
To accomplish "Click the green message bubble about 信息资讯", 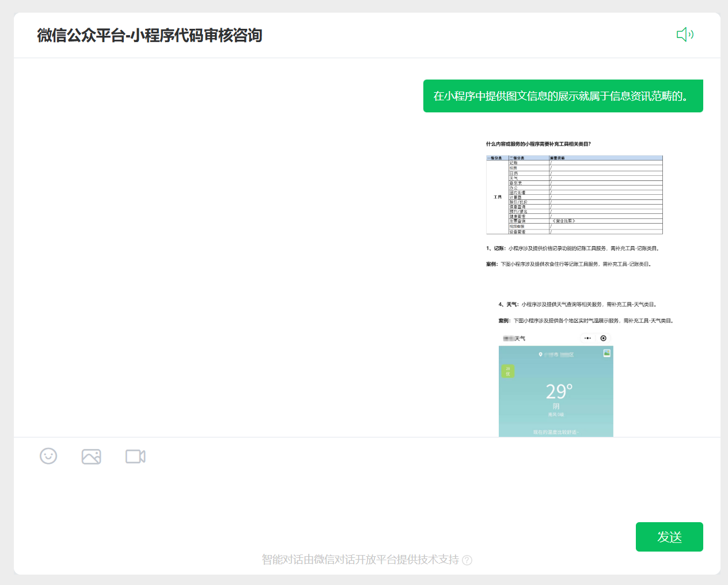I will pyautogui.click(x=563, y=96).
